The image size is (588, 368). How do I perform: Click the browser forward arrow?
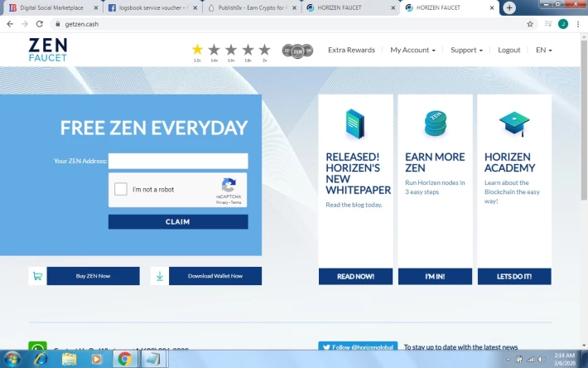pos(25,24)
